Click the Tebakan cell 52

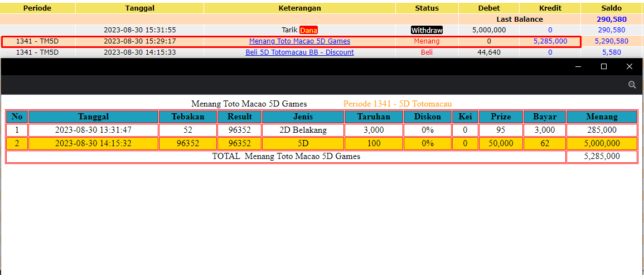coord(188,131)
